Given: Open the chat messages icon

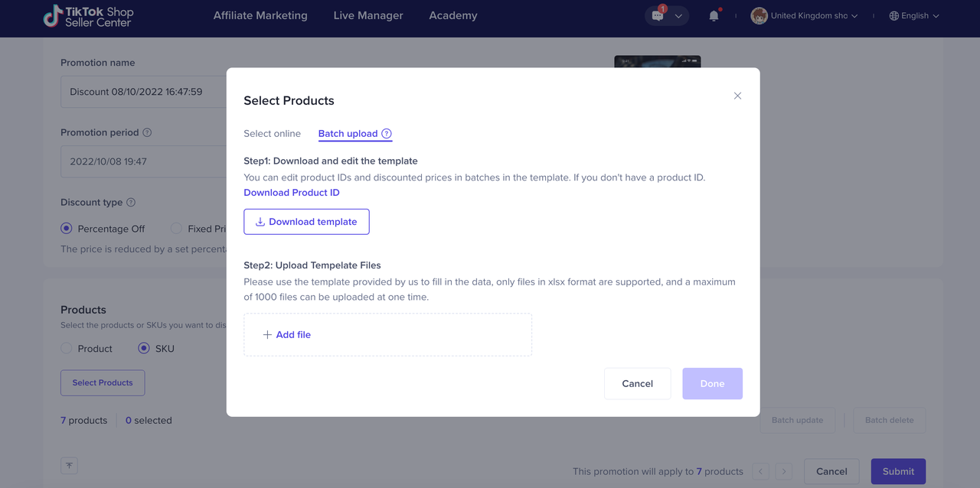Looking at the screenshot, I should [658, 16].
